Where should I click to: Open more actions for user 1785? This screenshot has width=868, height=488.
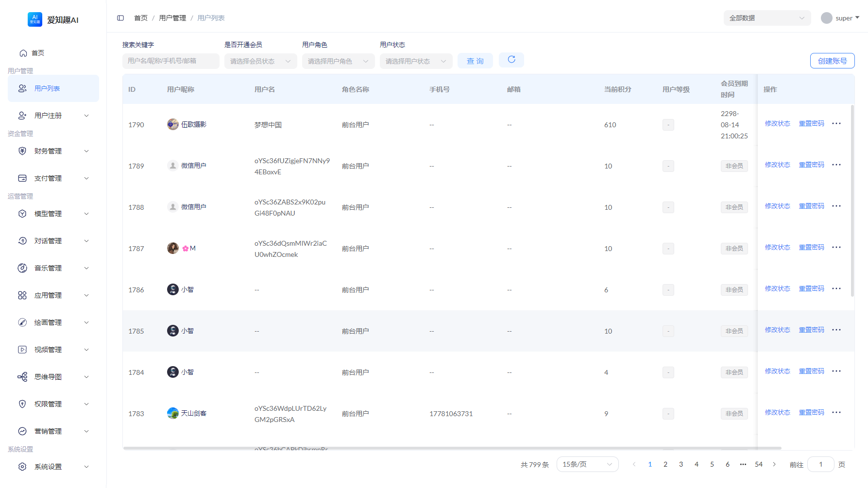tap(836, 330)
